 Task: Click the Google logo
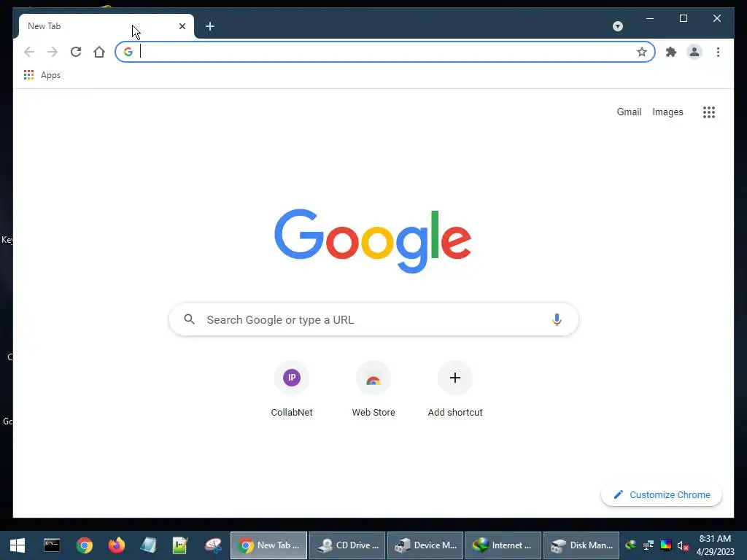pyautogui.click(x=373, y=241)
